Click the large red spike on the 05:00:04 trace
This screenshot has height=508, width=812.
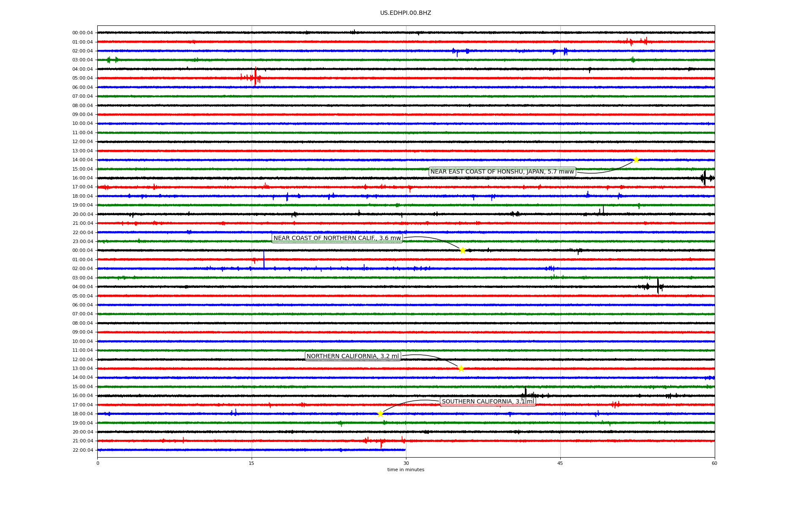pyautogui.click(x=255, y=76)
